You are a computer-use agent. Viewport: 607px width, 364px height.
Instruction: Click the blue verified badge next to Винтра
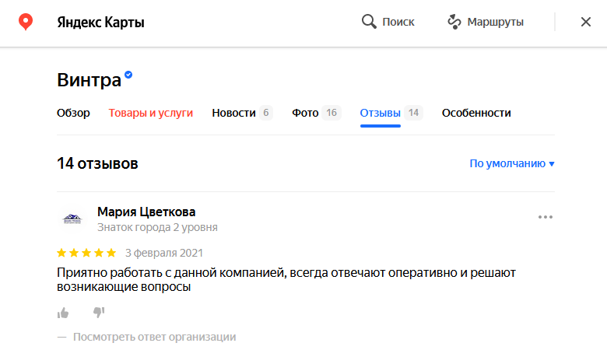point(128,75)
